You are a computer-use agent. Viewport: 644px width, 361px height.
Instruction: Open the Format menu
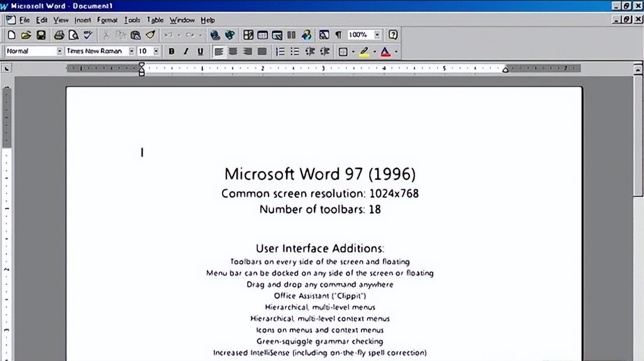[x=107, y=20]
